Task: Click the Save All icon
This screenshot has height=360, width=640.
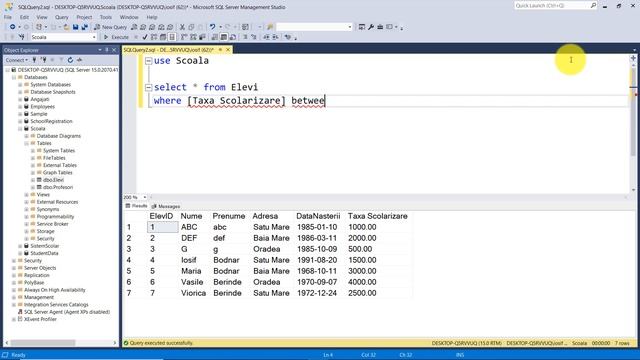Action: tap(84, 27)
